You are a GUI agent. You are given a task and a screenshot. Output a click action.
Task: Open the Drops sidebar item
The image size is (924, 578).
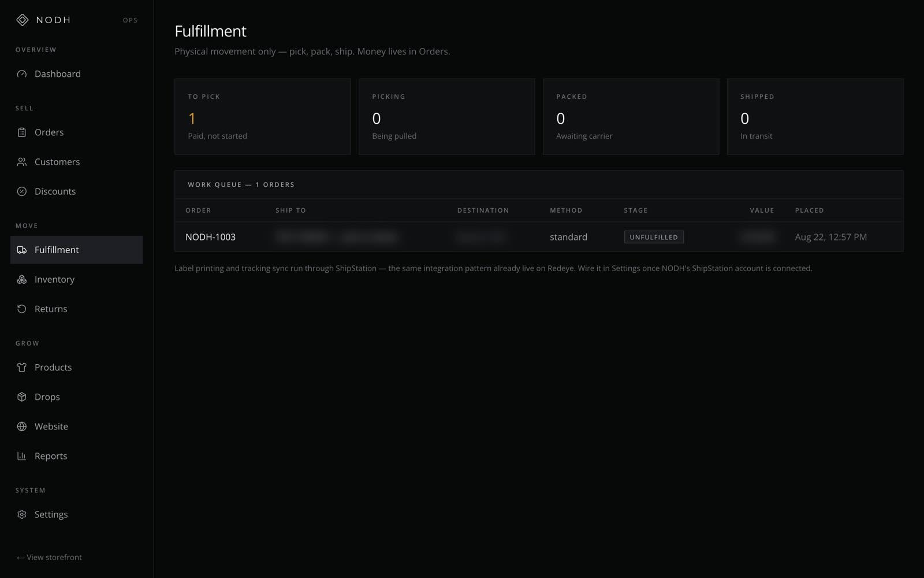(x=77, y=397)
